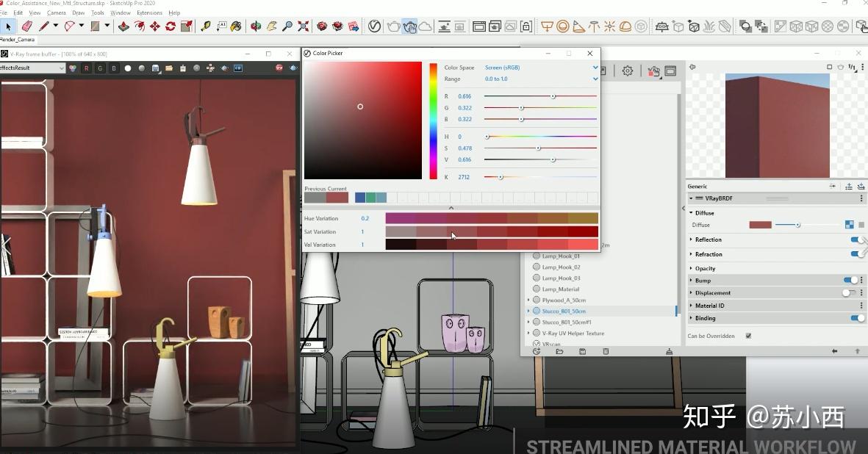Expand the Opacity section
This screenshot has width=868, height=454.
tap(691, 268)
